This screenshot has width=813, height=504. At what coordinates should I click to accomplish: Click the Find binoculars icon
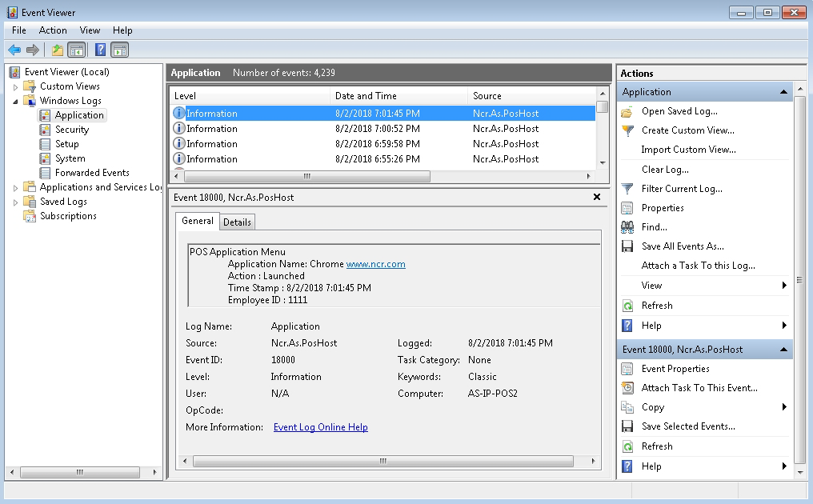[x=628, y=227]
